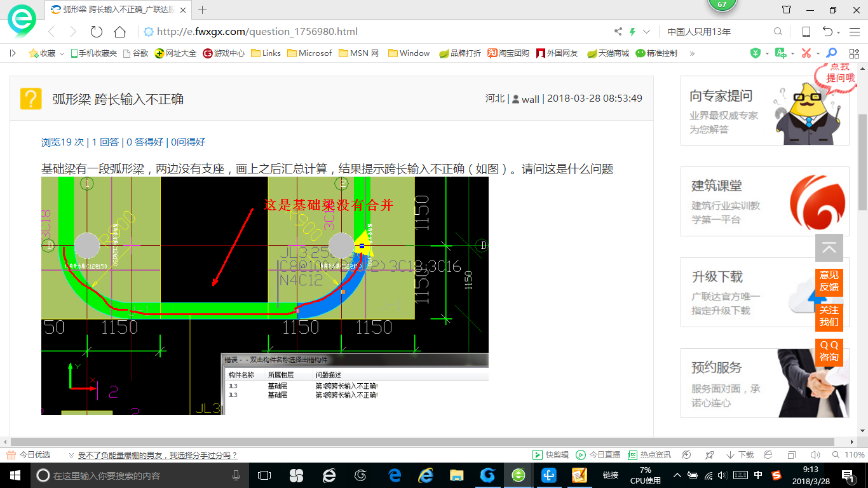
Task: Open the mobile device mode icon
Action: [806, 32]
